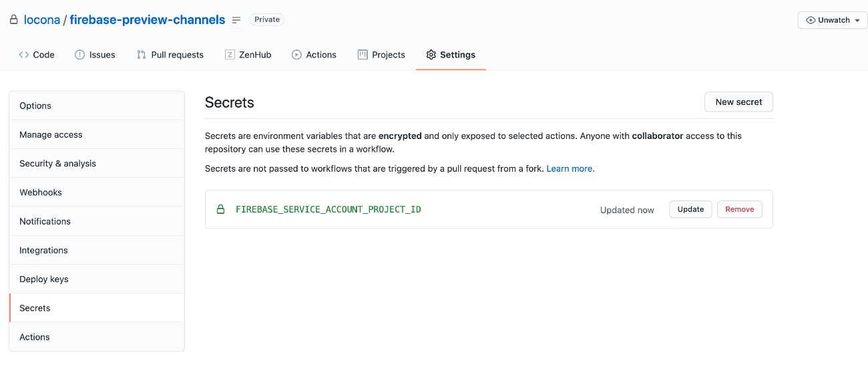Switch to the ZenHub tab
This screenshot has width=868, height=369.
click(248, 55)
